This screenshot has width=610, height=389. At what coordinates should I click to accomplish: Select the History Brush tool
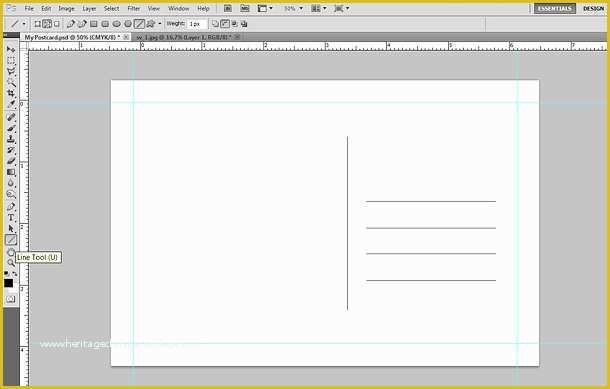(11, 150)
